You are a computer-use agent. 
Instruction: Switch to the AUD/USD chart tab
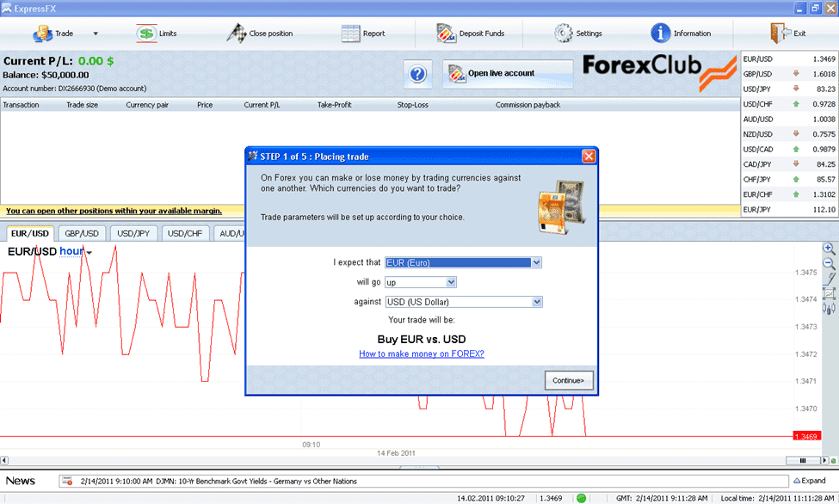click(x=230, y=233)
